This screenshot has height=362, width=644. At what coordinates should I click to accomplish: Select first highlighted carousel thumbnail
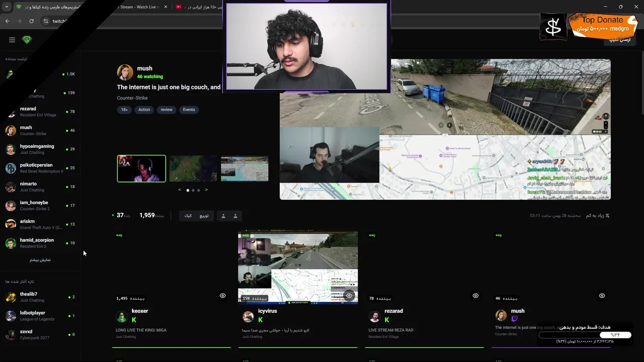[x=141, y=168]
